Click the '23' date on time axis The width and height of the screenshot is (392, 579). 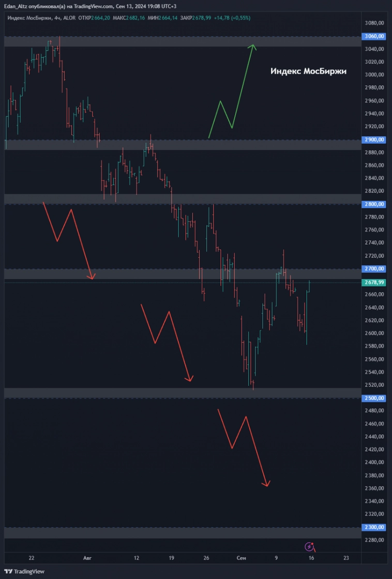346,558
